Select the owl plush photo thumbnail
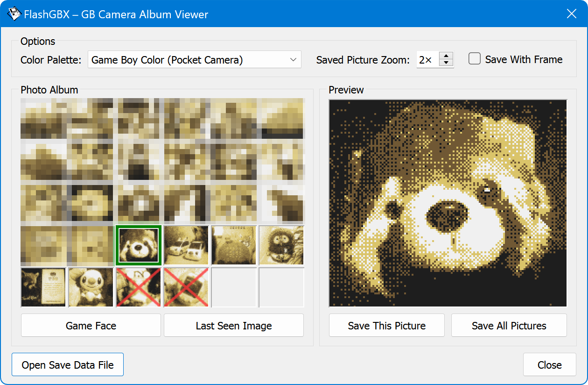The height and width of the screenshot is (385, 588). pyautogui.click(x=281, y=245)
